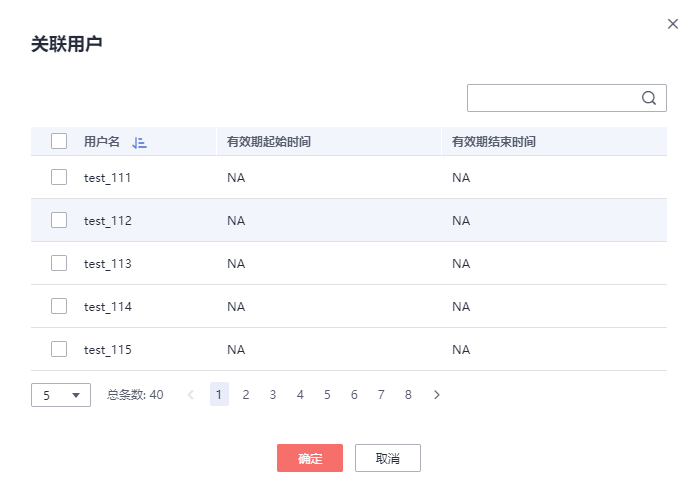
Task: Confirm with the 确定 button
Action: pos(310,458)
